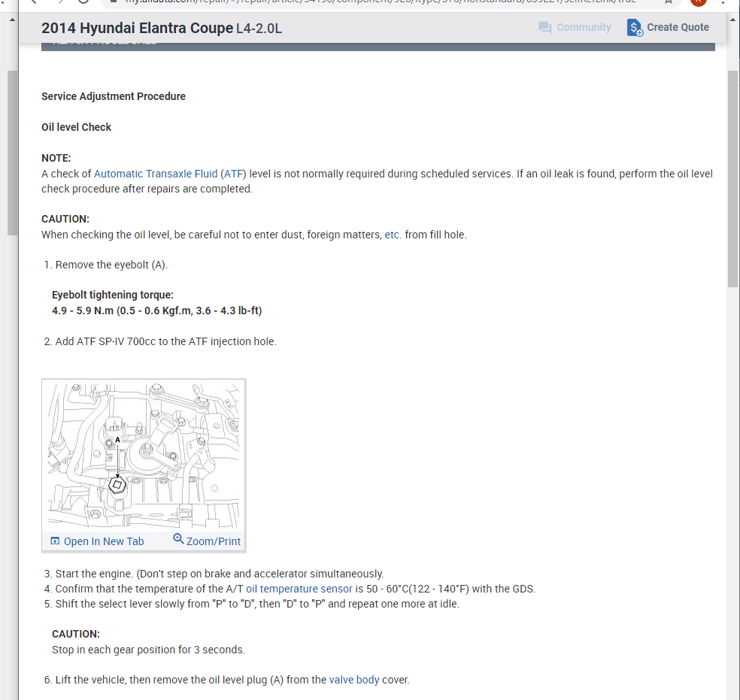Click the Oil level Check heading
This screenshot has height=700, width=740.
[x=77, y=127]
